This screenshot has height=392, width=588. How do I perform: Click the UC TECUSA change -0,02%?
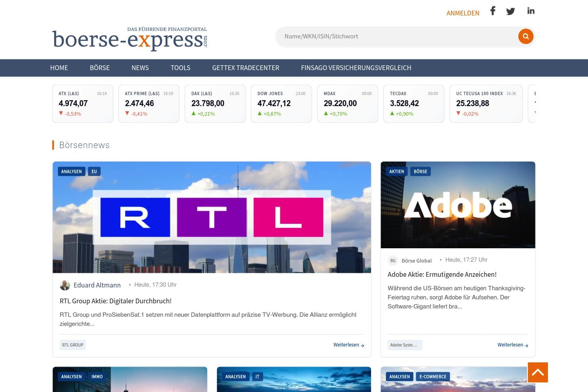(470, 114)
